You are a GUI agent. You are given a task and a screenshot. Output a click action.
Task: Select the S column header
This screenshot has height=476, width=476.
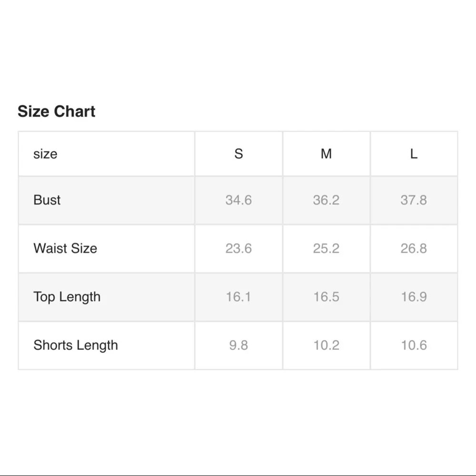238,154
